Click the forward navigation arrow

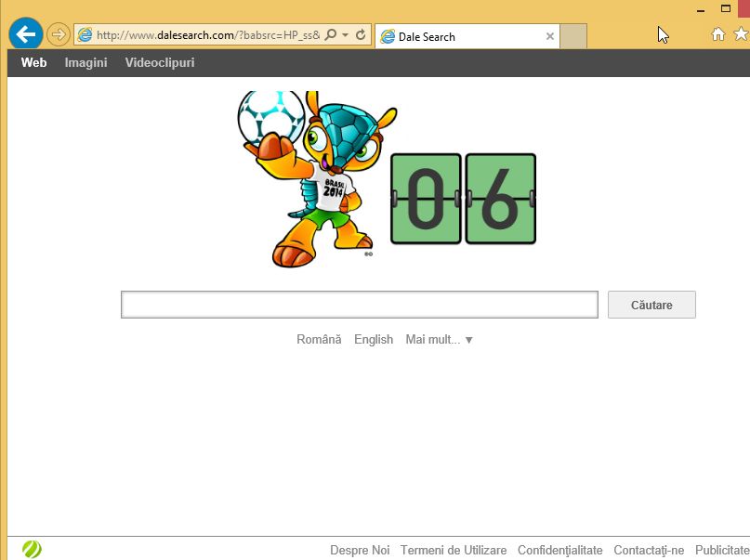[59, 35]
